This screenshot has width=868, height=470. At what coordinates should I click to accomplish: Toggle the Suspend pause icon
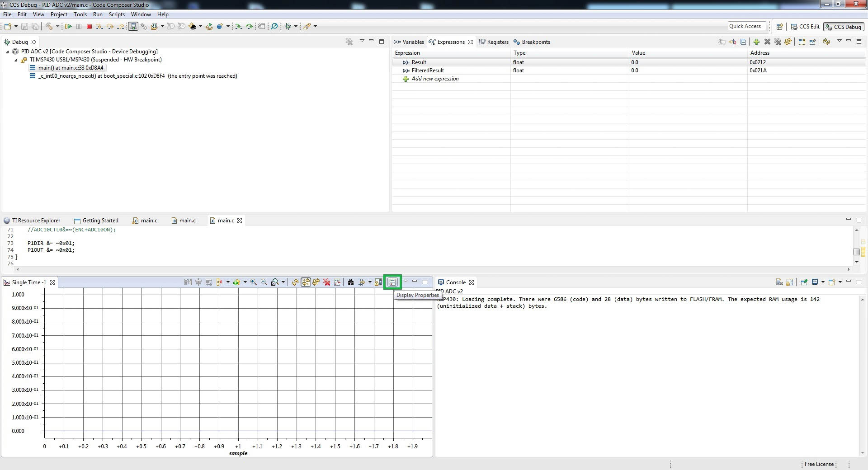coord(79,26)
